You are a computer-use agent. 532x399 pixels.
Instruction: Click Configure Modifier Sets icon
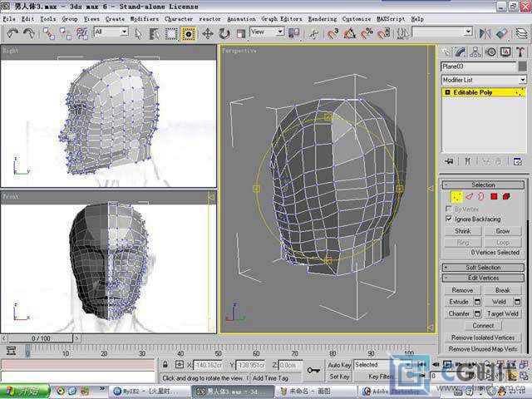[x=518, y=161]
